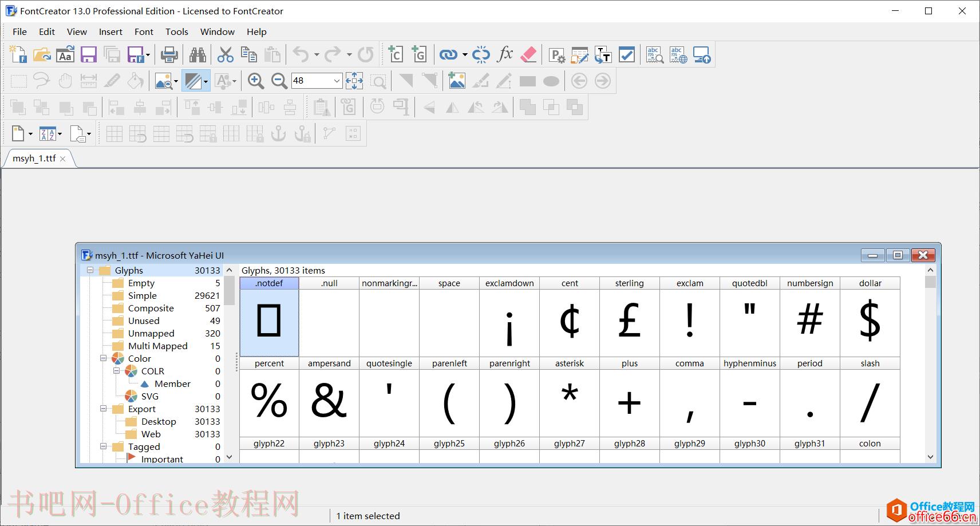Click the abc globe web preview icon
Viewport: 980px width, 526px height.
point(678,55)
